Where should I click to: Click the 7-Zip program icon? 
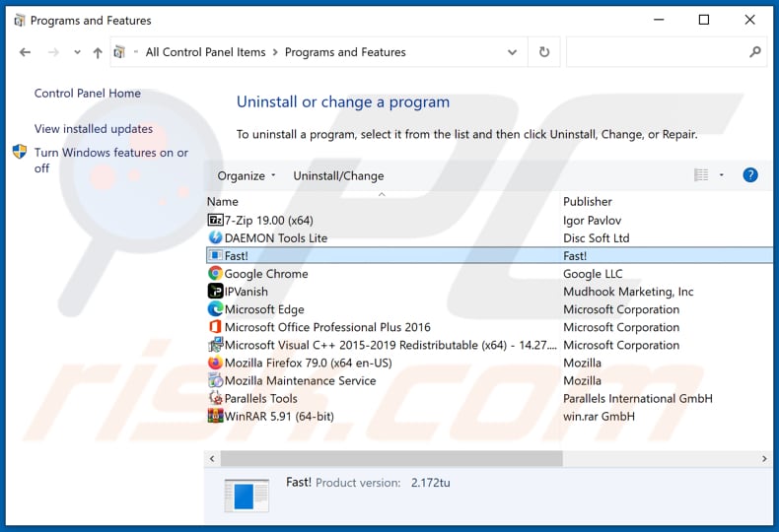(216, 221)
